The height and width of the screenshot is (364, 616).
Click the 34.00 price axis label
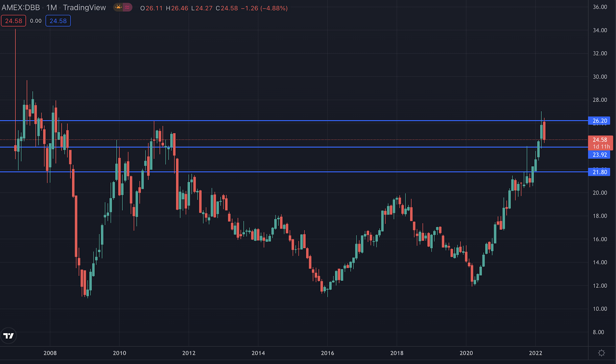(600, 30)
